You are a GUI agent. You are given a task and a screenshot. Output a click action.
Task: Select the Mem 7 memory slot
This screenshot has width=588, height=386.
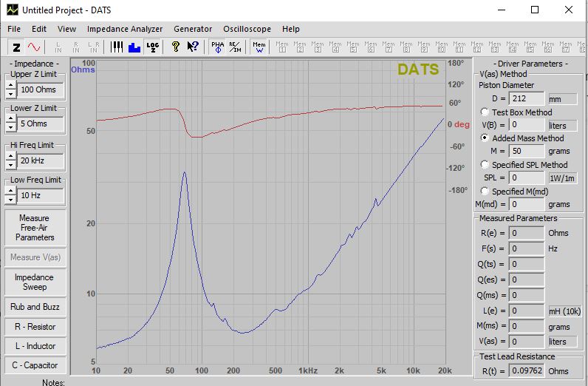(388, 47)
